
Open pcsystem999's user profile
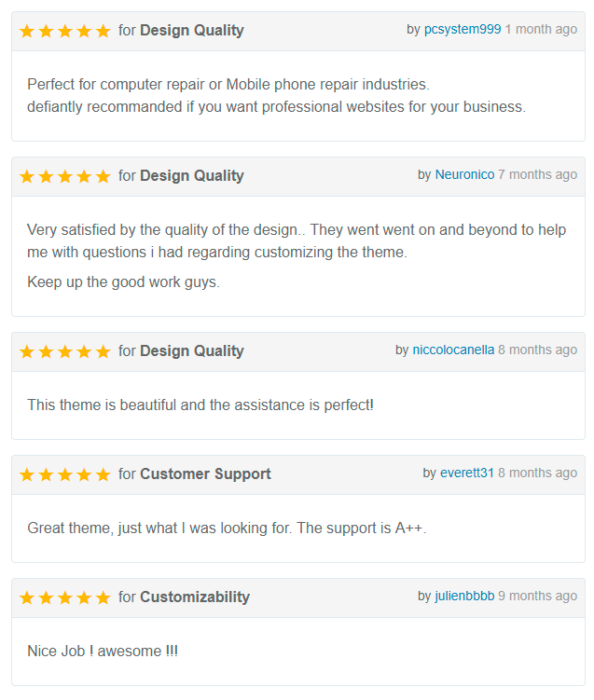[463, 30]
